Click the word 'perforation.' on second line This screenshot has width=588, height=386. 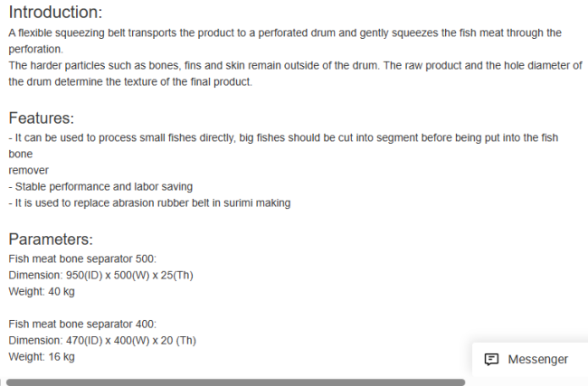pos(36,50)
